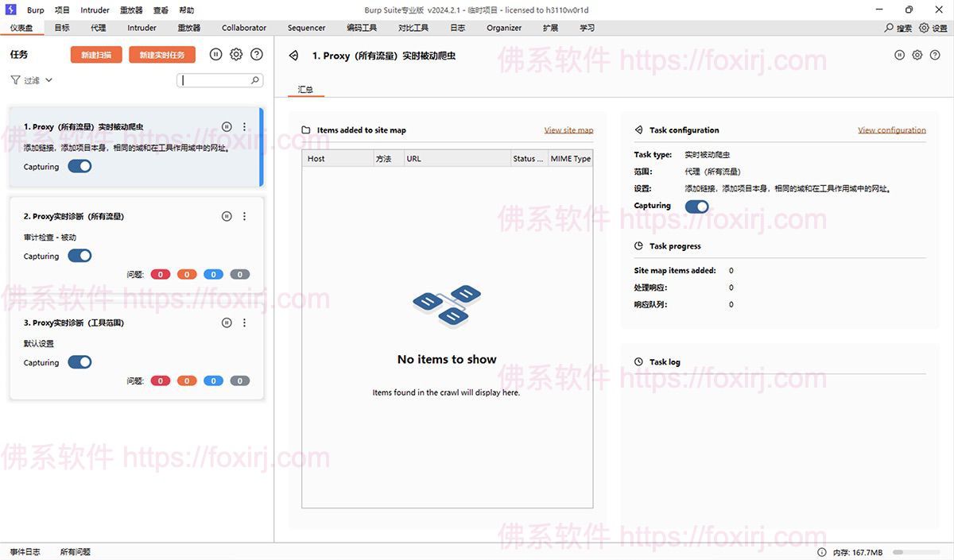954x560 pixels.
Task: Pause task 3 Proxy live audit
Action: 227,323
